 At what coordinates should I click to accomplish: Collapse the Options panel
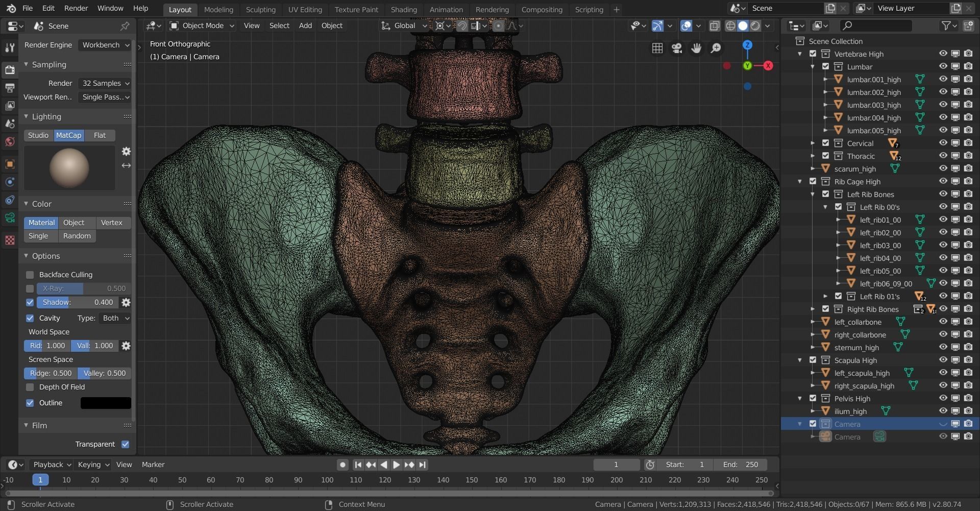point(26,256)
